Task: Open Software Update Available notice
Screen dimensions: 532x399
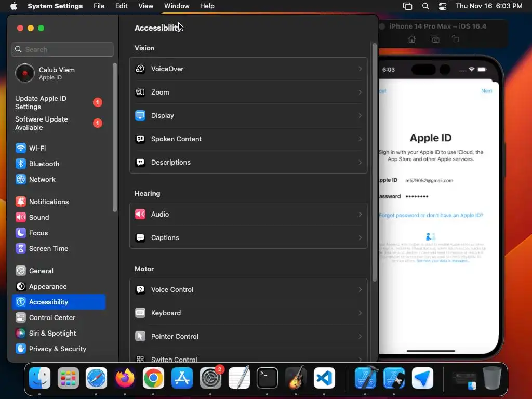Action: click(x=59, y=124)
